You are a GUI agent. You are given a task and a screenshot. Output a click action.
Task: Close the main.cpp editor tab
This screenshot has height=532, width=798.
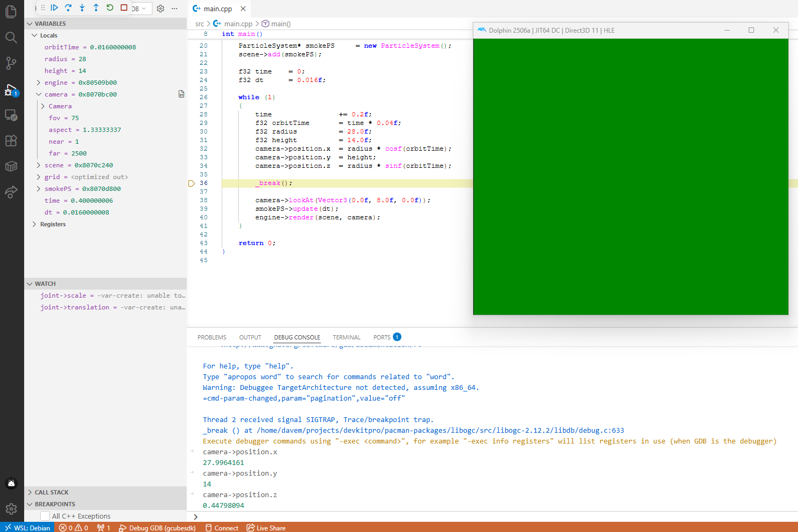click(243, 9)
